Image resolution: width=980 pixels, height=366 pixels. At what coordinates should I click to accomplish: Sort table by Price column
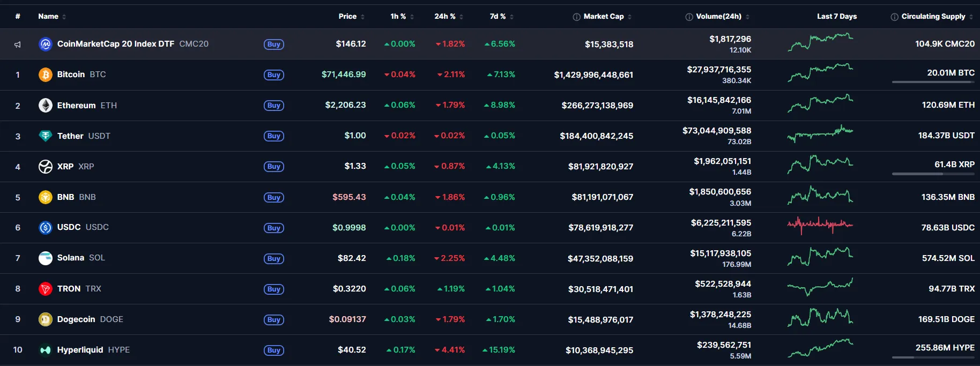(x=347, y=17)
